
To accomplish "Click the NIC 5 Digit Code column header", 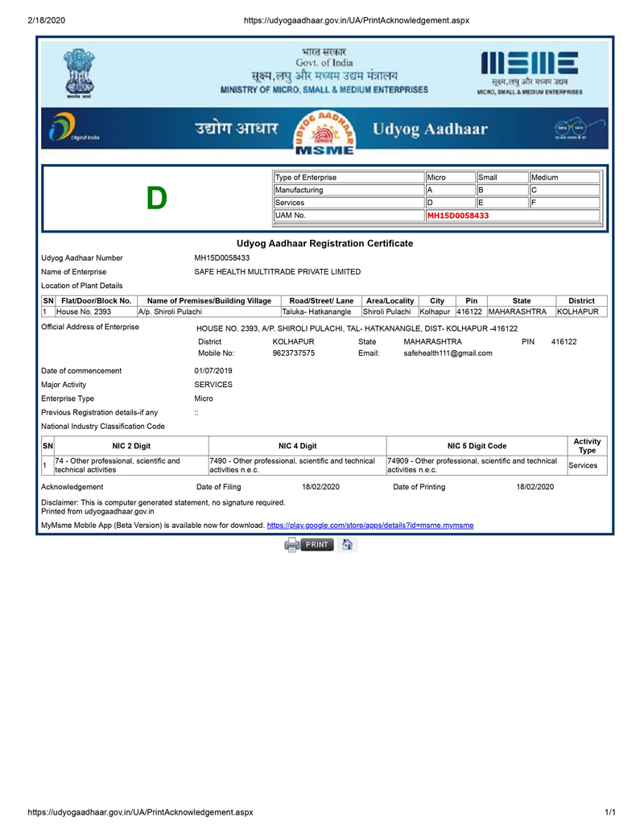I will pyautogui.click(x=477, y=446).
